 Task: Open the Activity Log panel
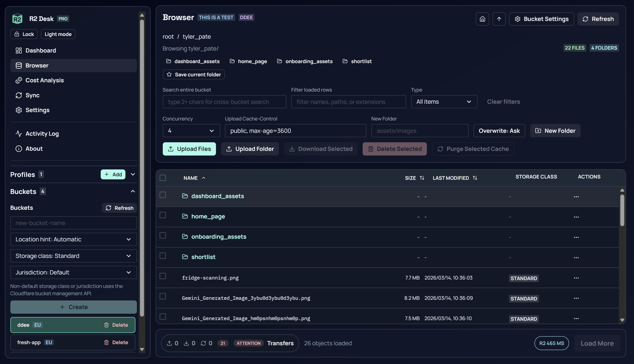point(42,133)
